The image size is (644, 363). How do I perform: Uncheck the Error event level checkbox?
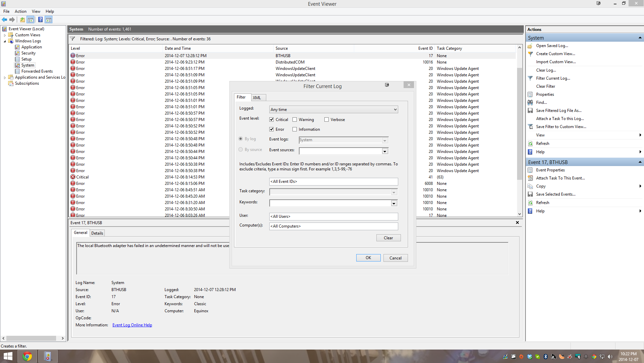pos(272,129)
